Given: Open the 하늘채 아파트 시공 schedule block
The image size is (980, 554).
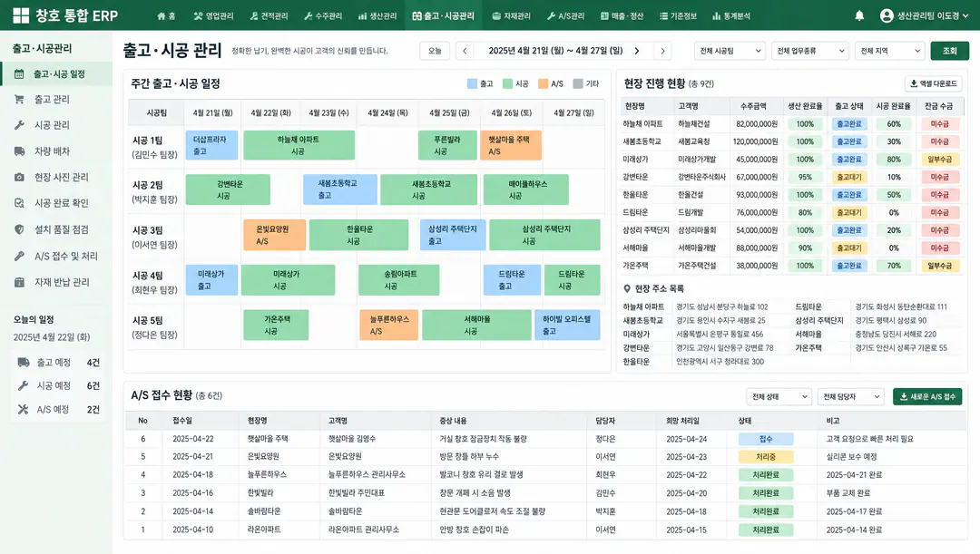Looking at the screenshot, I should (299, 145).
